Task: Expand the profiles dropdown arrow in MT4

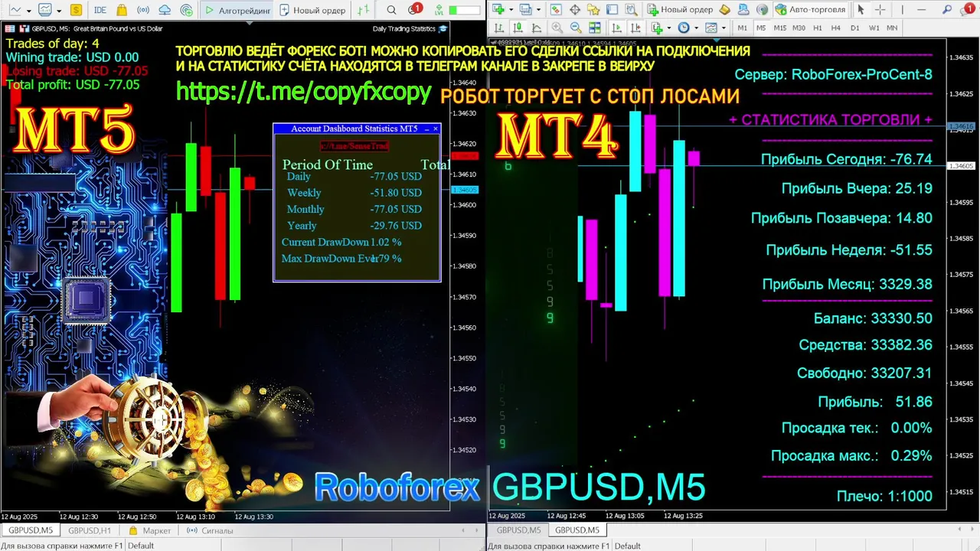Action: (537, 9)
